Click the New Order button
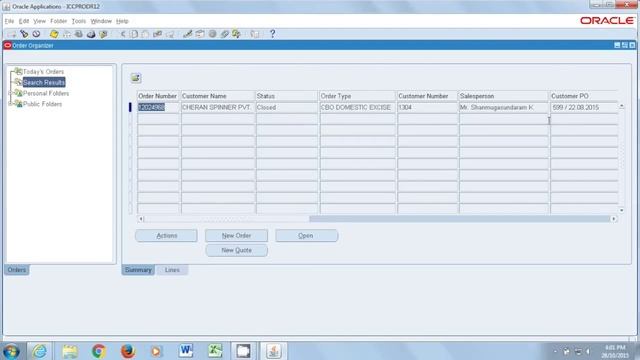The image size is (640, 360). coord(236,236)
